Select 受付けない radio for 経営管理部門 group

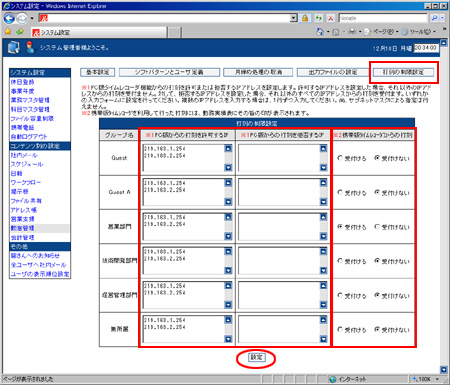(x=377, y=295)
